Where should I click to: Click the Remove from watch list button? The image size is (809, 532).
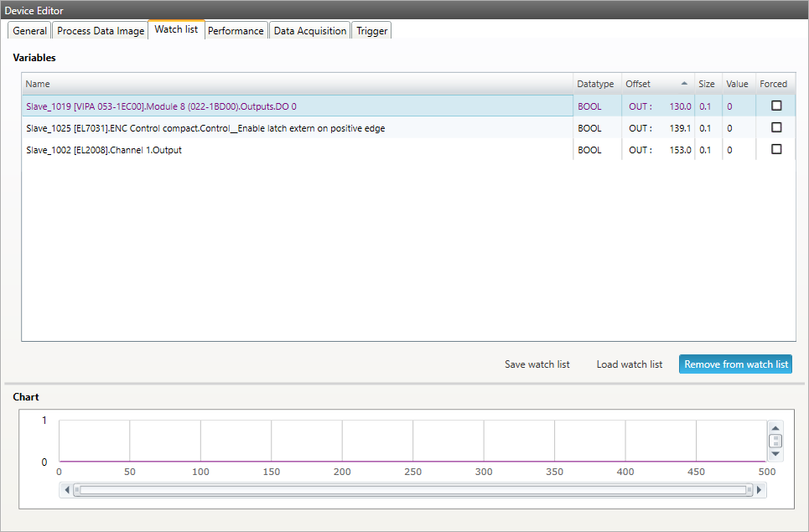(x=735, y=364)
